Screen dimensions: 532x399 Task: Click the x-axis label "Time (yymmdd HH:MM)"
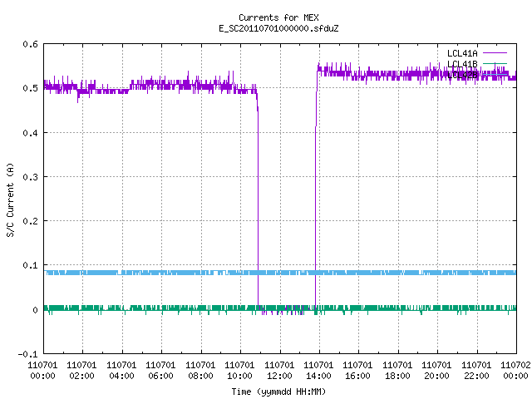click(x=278, y=392)
